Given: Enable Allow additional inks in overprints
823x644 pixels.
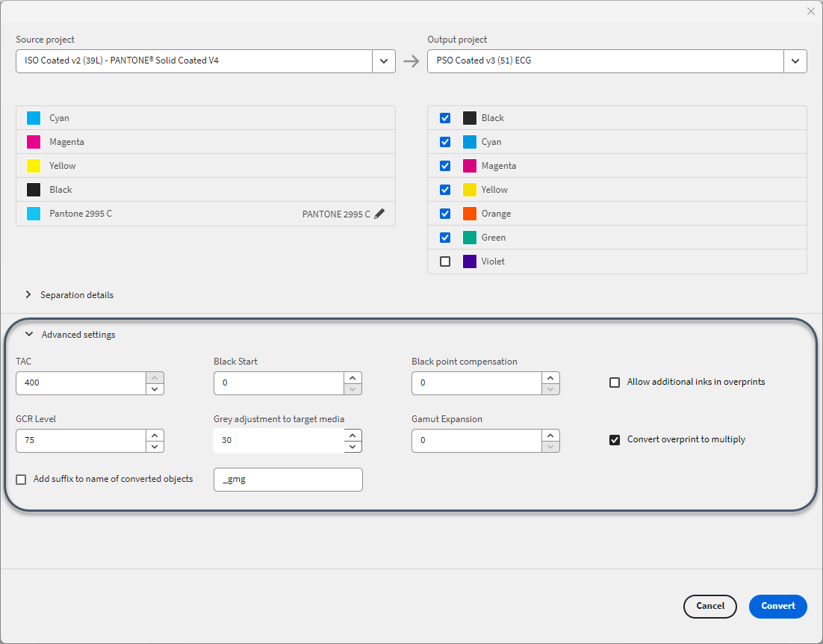Looking at the screenshot, I should pos(615,382).
